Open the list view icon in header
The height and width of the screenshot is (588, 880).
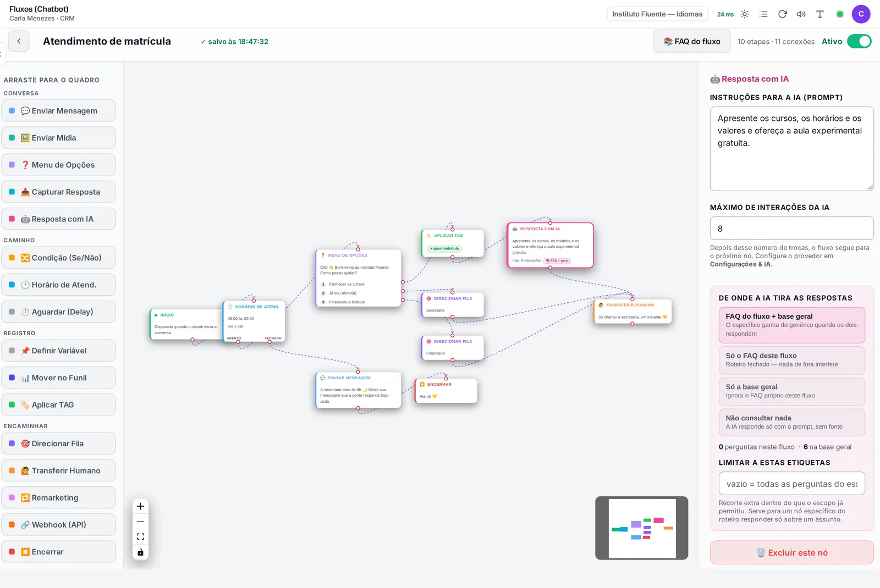point(763,14)
